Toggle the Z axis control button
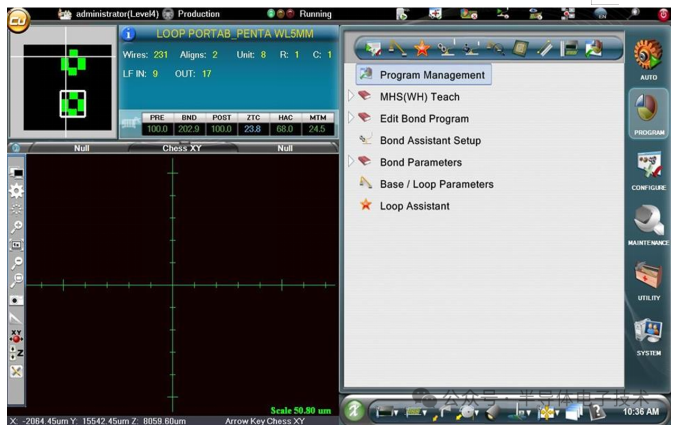The image size is (675, 429). [x=16, y=353]
